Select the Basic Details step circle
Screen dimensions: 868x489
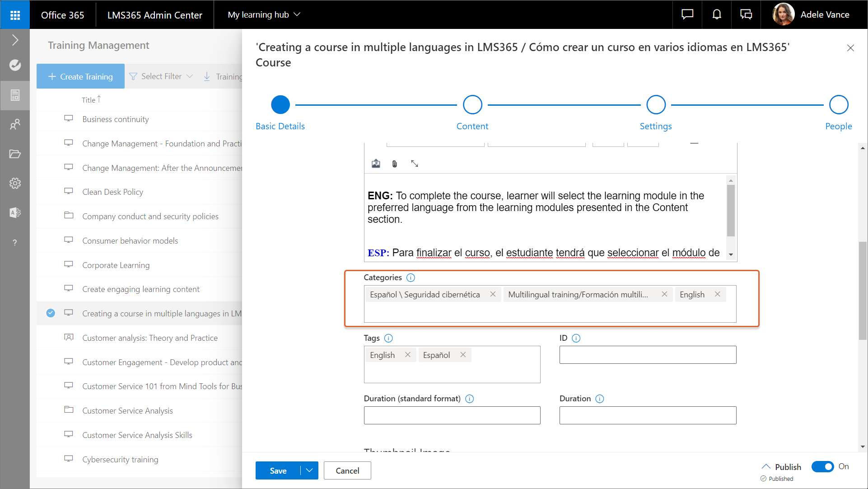tap(280, 105)
